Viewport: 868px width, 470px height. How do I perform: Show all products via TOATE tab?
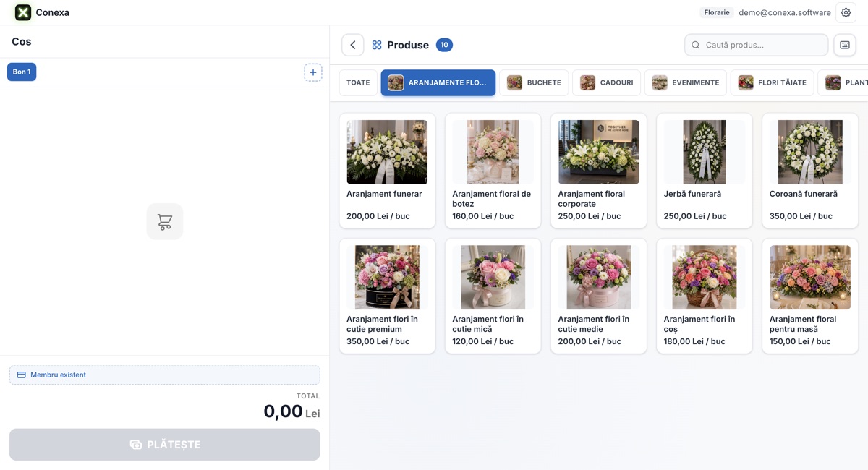[x=358, y=82]
